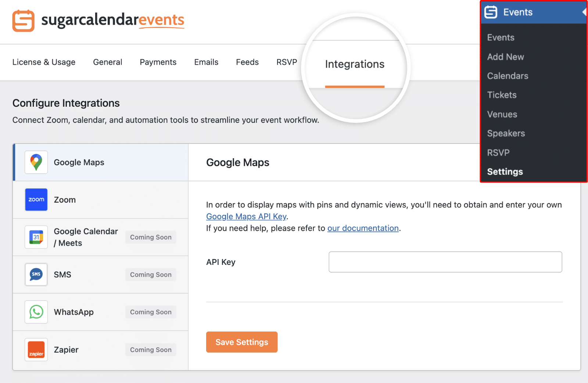
Task: Open Calendars in sidebar menu
Action: [508, 76]
